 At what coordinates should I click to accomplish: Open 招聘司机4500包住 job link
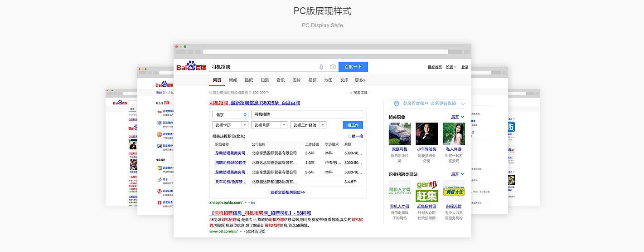(x=231, y=163)
